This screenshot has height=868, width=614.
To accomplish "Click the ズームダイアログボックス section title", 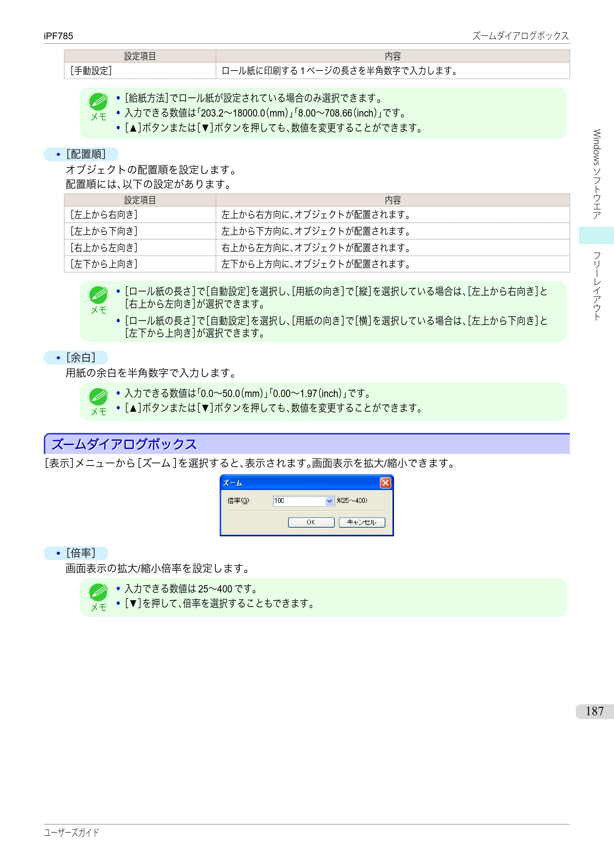I will pyautogui.click(x=124, y=444).
